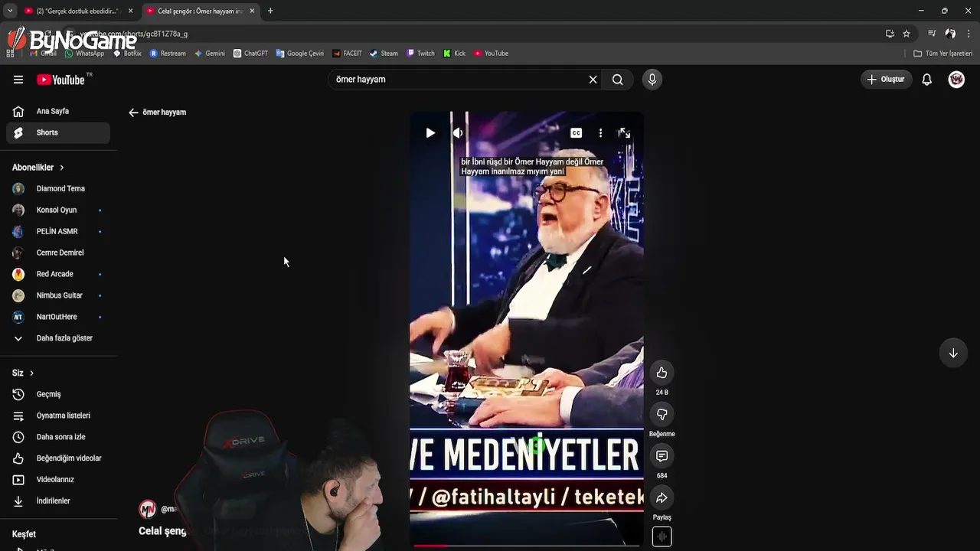Image resolution: width=980 pixels, height=551 pixels.
Task: Open the Gemini bookmark
Action: click(x=209, y=54)
